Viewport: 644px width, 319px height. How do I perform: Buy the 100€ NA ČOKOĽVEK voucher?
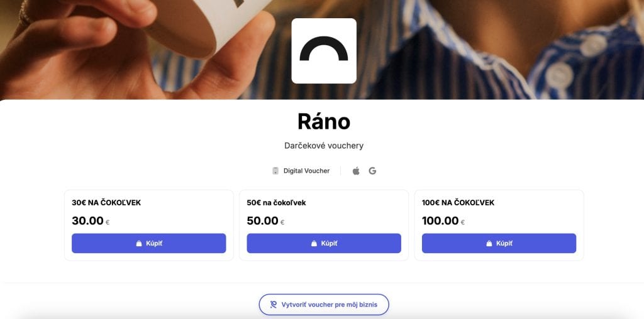coord(499,243)
